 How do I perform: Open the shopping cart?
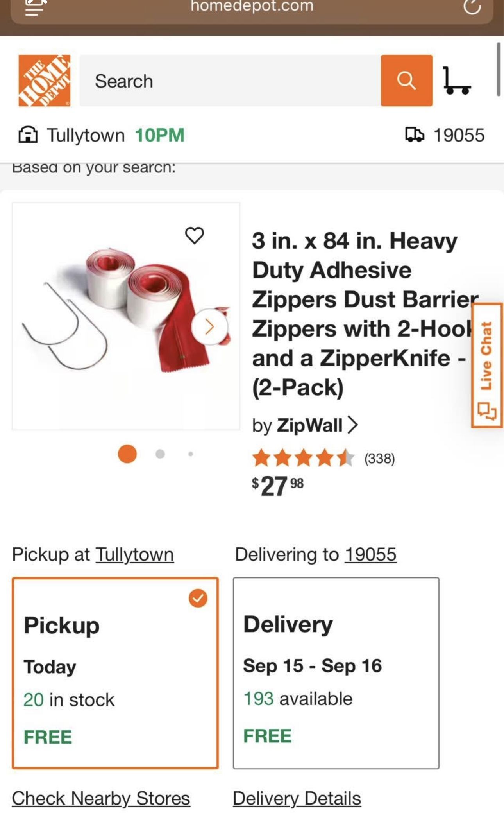point(457,81)
